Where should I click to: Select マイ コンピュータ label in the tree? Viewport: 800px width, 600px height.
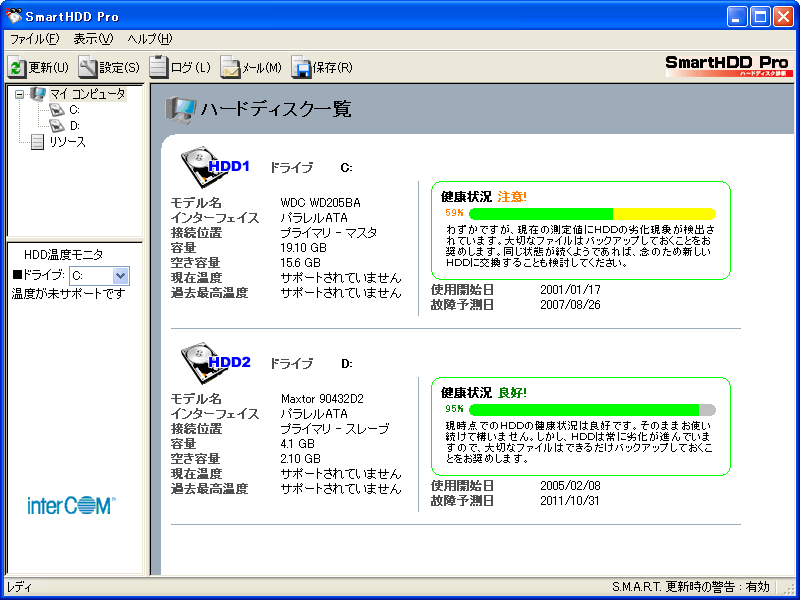(87, 94)
